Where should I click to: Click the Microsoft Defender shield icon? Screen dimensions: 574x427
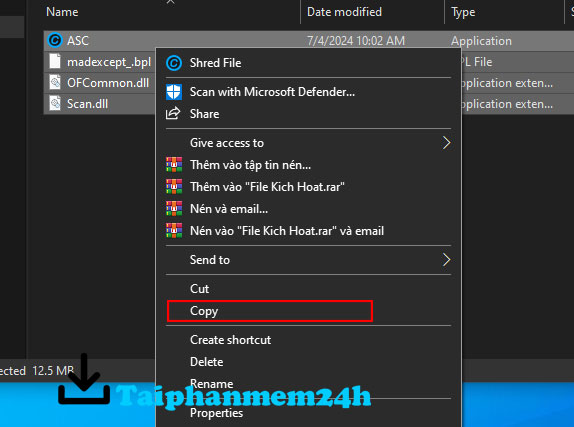pyautogui.click(x=174, y=92)
